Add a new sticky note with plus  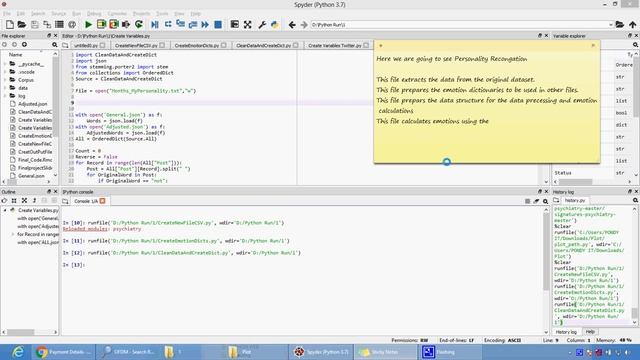380,45
